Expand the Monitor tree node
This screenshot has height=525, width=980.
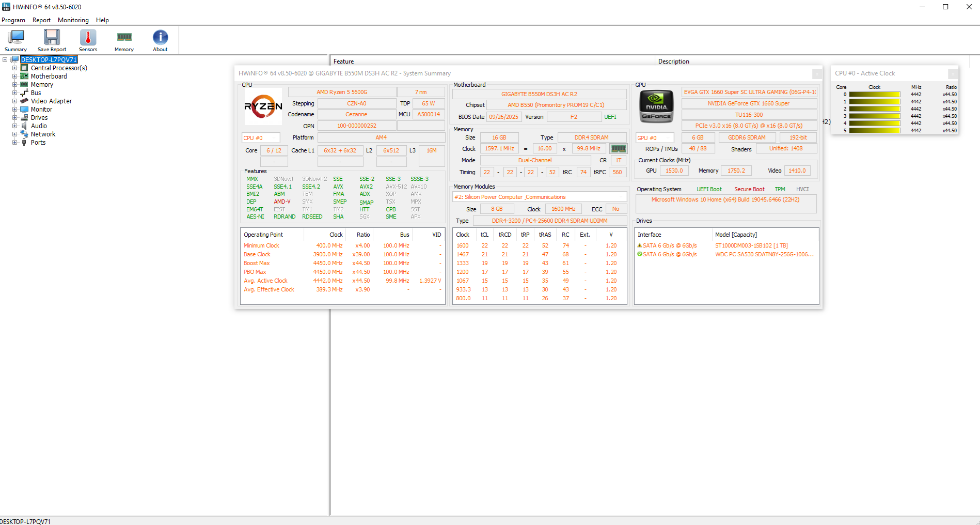(15, 109)
